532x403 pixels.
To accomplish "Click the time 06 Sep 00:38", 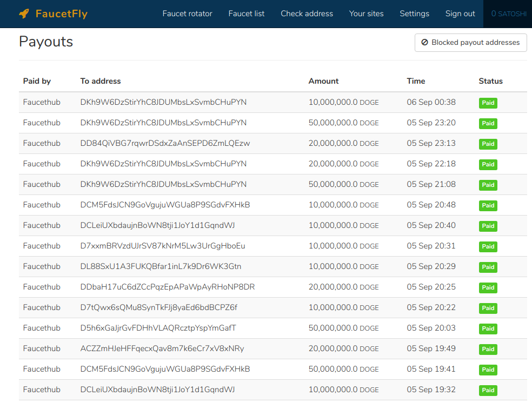I will coord(431,102).
